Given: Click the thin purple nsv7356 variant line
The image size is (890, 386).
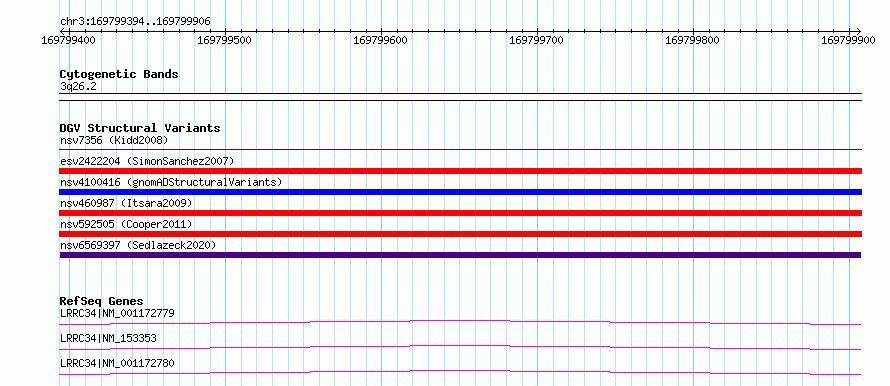Looking at the screenshot, I should coord(460,150).
